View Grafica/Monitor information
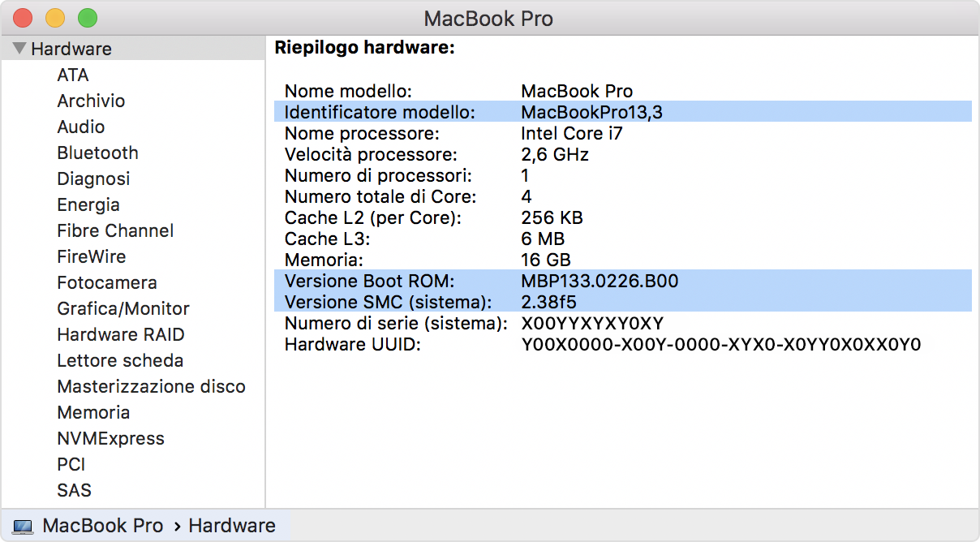The image size is (980, 542). [122, 308]
